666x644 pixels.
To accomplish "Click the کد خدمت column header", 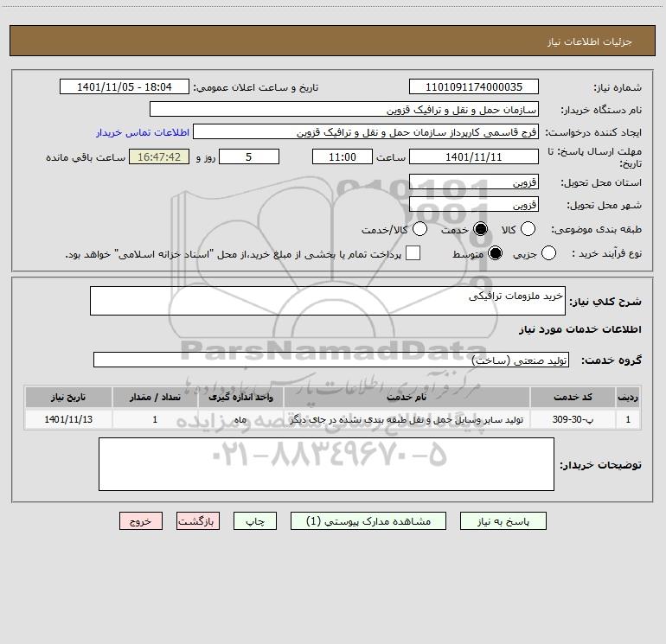I will tap(573, 397).
